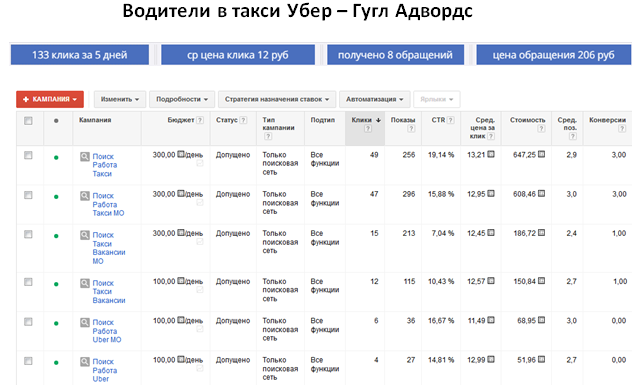644x386 pixels.
Task: Open the Изменить dropdown
Action: (120, 99)
